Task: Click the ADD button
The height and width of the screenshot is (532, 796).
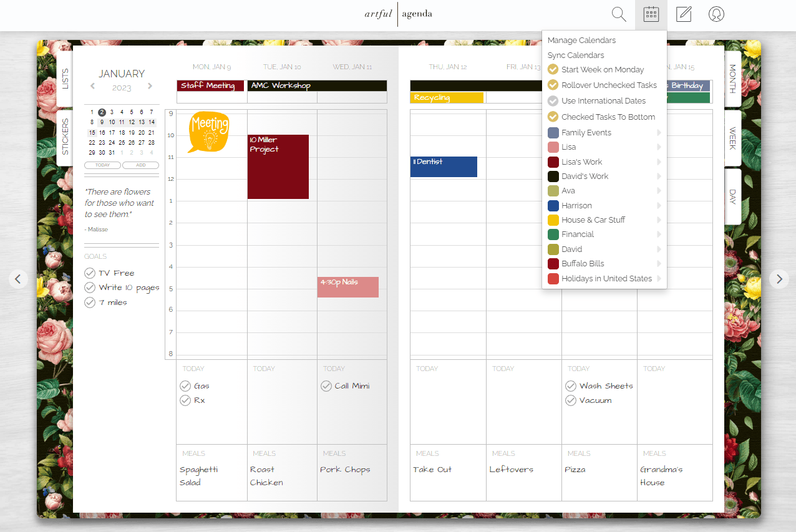Action: tap(140, 165)
